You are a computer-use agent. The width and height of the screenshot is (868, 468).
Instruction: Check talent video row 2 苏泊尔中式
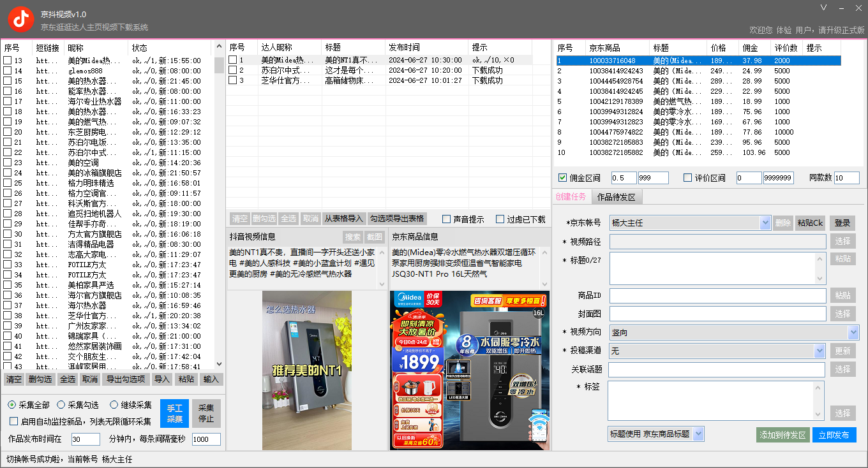[x=233, y=70]
